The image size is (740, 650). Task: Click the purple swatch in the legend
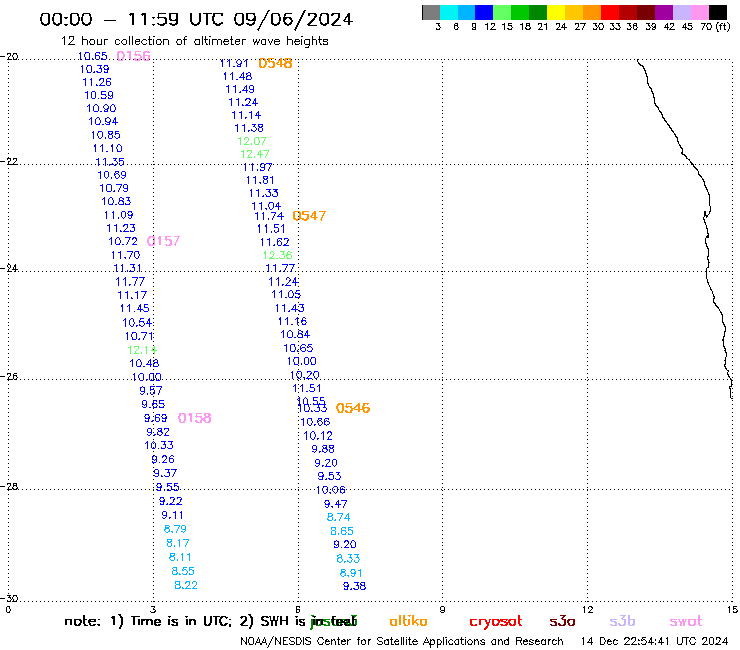pyautogui.click(x=664, y=12)
